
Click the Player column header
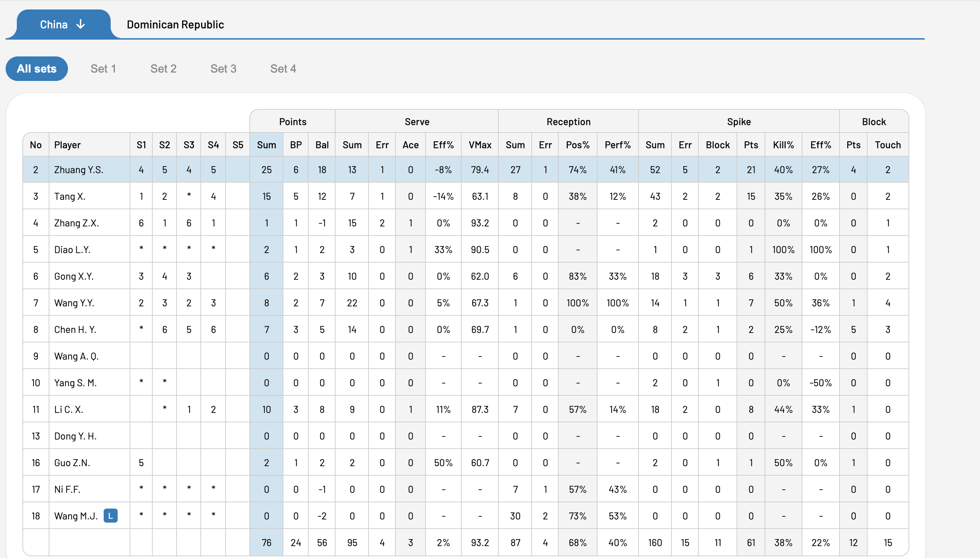(x=90, y=145)
